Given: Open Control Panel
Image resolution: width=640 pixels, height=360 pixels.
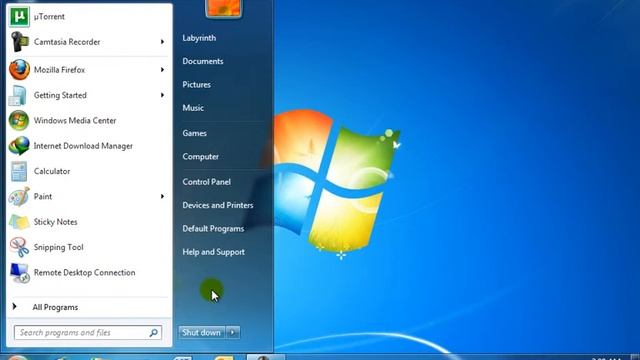Looking at the screenshot, I should (207, 182).
